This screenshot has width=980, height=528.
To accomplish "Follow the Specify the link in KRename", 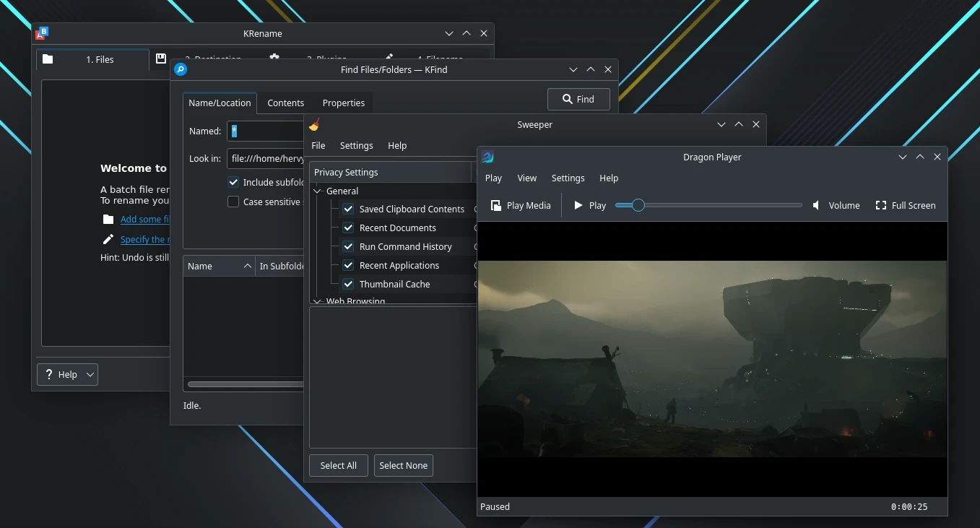I will coord(145,239).
